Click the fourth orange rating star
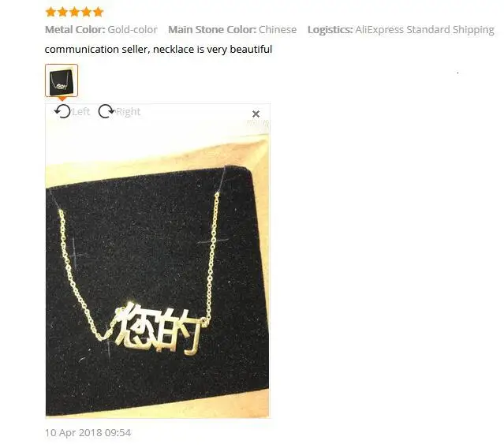The image size is (504, 448). point(87,12)
